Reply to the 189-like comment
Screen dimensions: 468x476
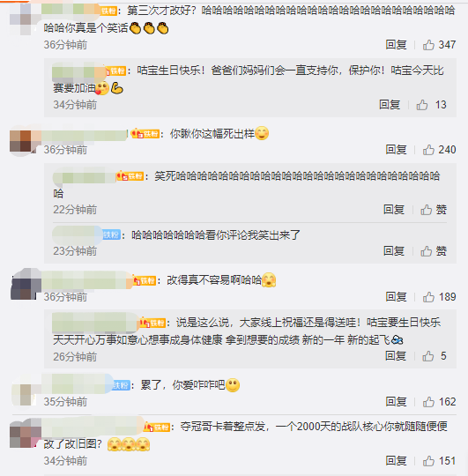tap(396, 297)
